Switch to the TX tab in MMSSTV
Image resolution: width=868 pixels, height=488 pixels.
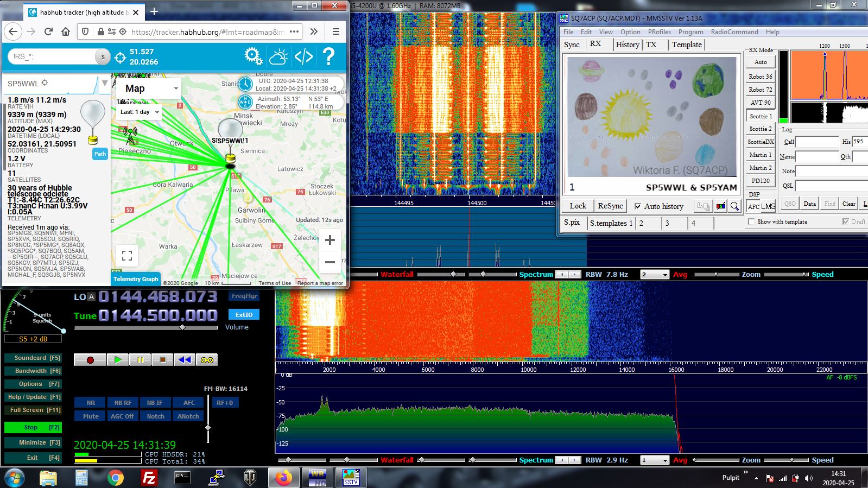click(651, 45)
